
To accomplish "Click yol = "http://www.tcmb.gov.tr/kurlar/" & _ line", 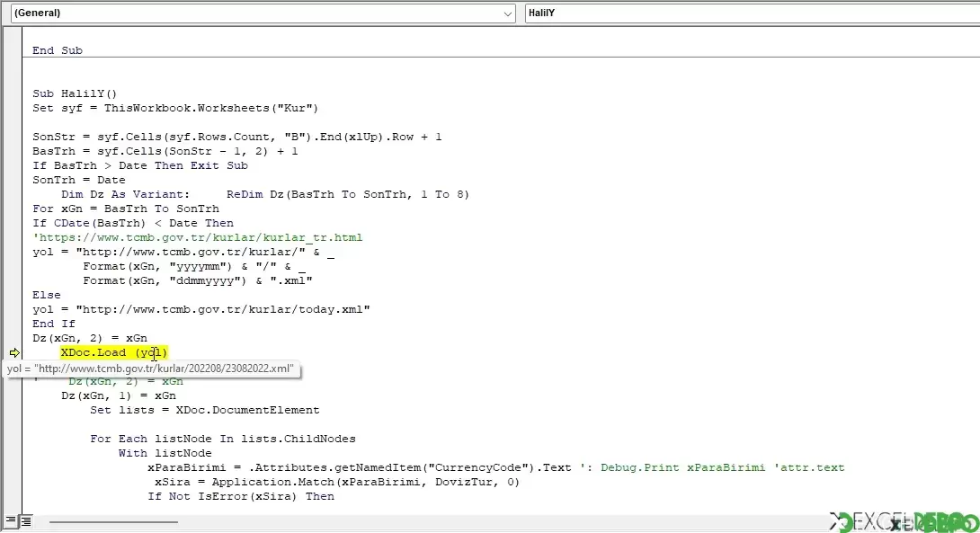I will click(183, 252).
